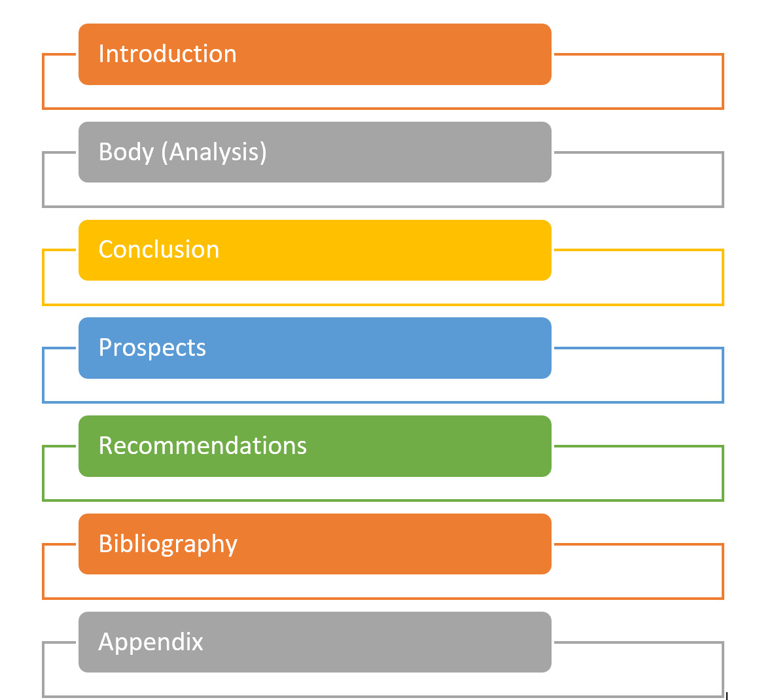Select the blue Prospects title box

pos(315,348)
